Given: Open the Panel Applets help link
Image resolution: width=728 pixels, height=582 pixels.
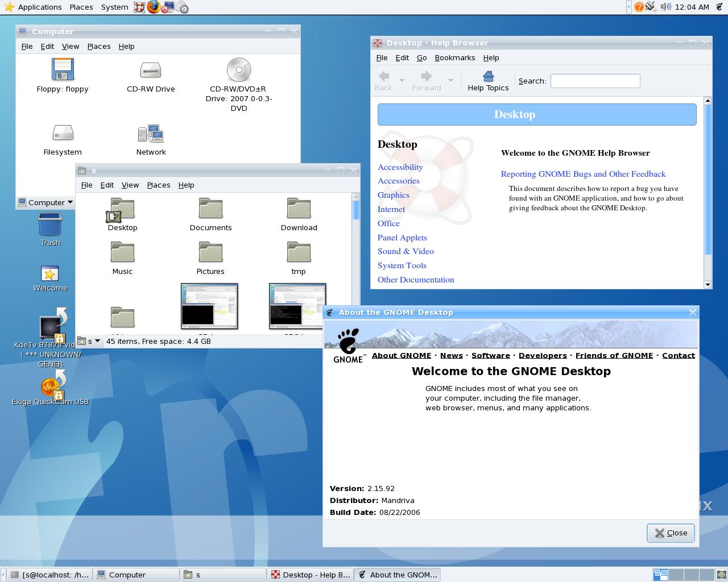Looking at the screenshot, I should click(x=402, y=238).
